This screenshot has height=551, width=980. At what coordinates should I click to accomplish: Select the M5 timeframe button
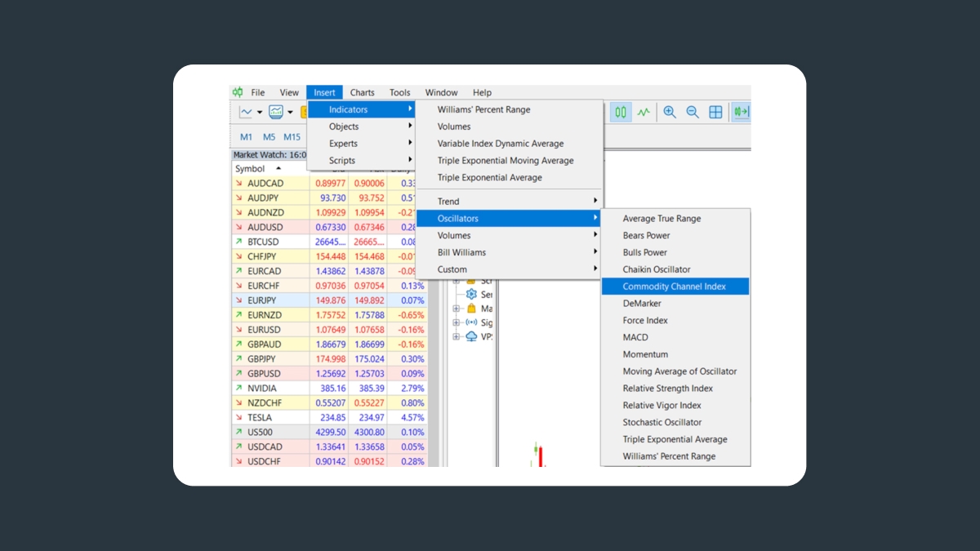tap(269, 137)
